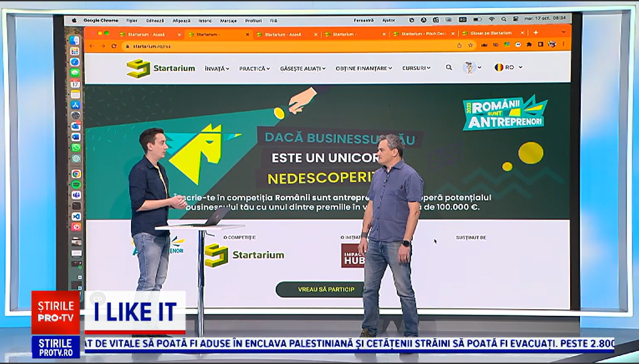The height and width of the screenshot is (364, 639).
Task: Open the Fișier menu
Action: coord(132,20)
